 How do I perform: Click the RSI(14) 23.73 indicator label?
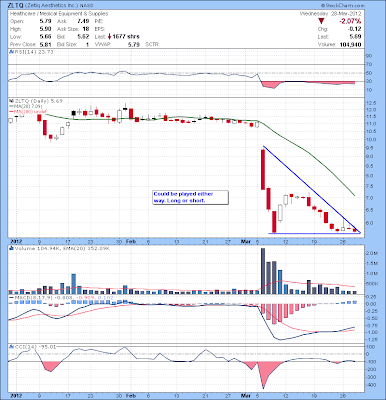33,52
